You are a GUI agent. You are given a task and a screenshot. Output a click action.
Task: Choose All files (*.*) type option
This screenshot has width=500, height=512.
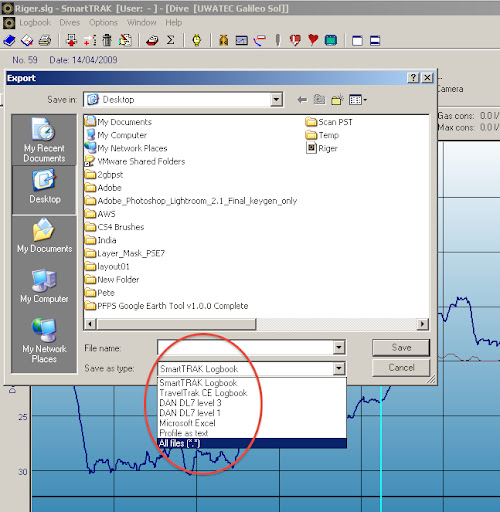click(x=252, y=443)
